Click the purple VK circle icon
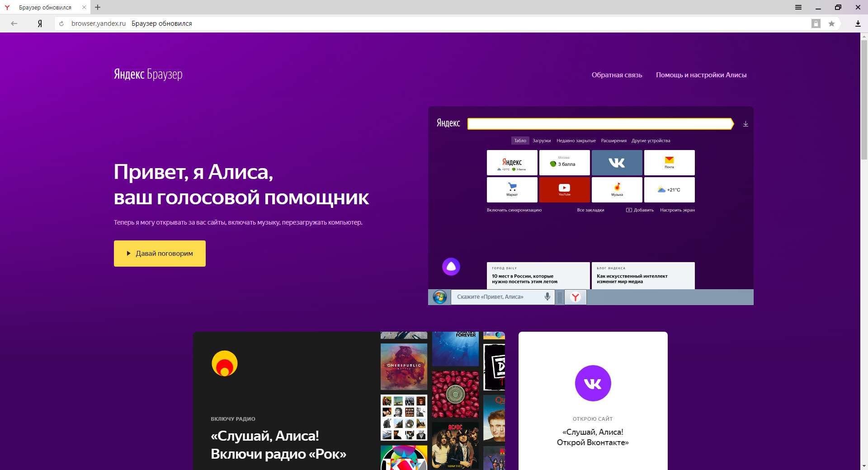Screen dimensions: 868x470 (593, 383)
